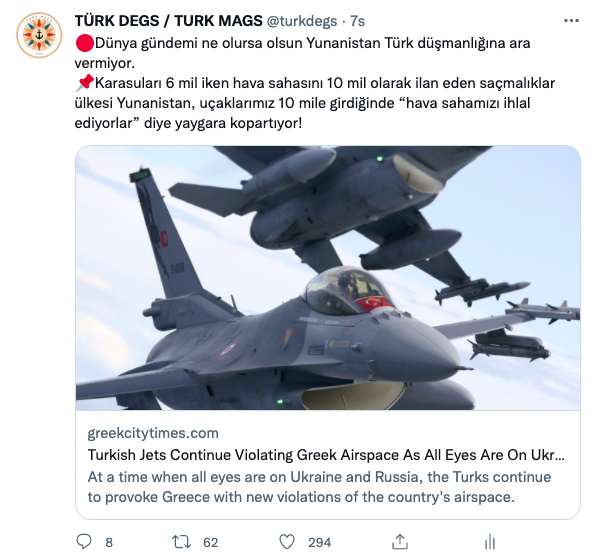Image resolution: width=596 pixels, height=556 pixels.
Task: Open the reply speech bubble icon
Action: [84, 542]
